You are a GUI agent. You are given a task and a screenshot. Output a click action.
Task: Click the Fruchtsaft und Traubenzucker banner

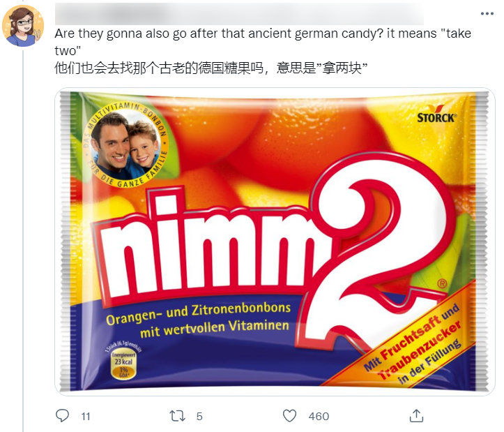(x=413, y=345)
